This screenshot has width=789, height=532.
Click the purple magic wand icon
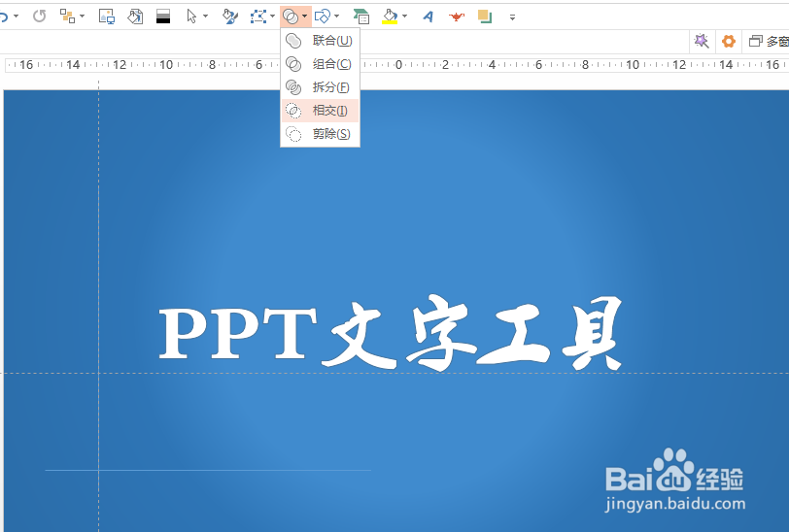(702, 41)
